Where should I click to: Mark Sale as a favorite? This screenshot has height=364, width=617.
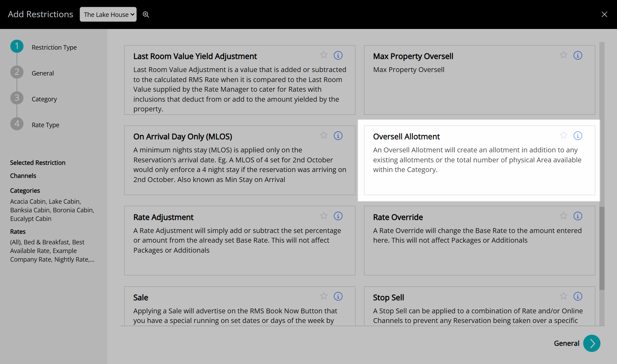324,296
